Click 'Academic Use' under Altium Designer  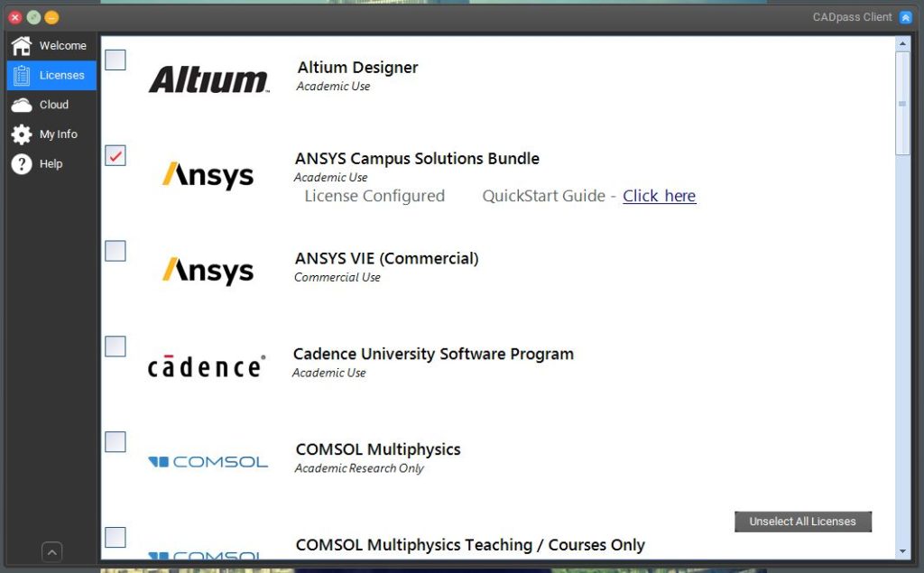[x=334, y=87]
